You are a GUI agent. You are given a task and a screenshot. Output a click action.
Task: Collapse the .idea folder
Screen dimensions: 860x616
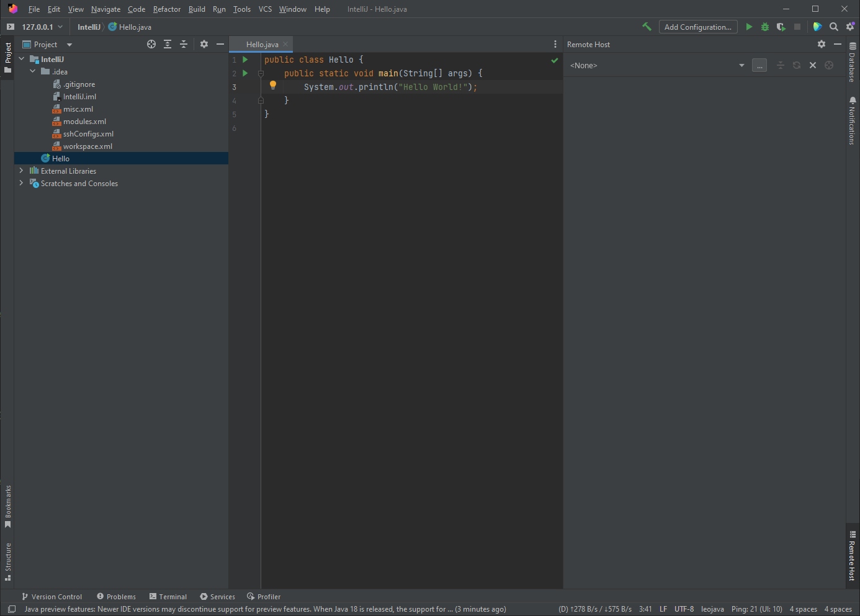(x=33, y=71)
